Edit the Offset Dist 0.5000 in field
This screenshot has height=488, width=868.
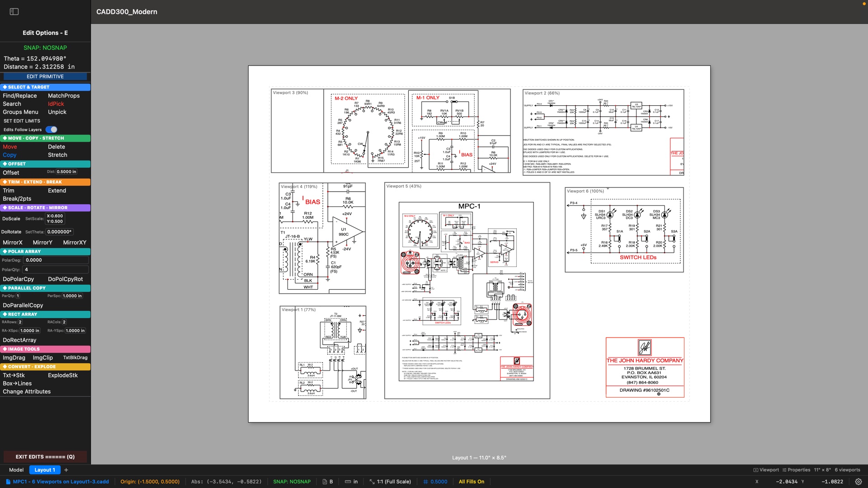tap(67, 172)
